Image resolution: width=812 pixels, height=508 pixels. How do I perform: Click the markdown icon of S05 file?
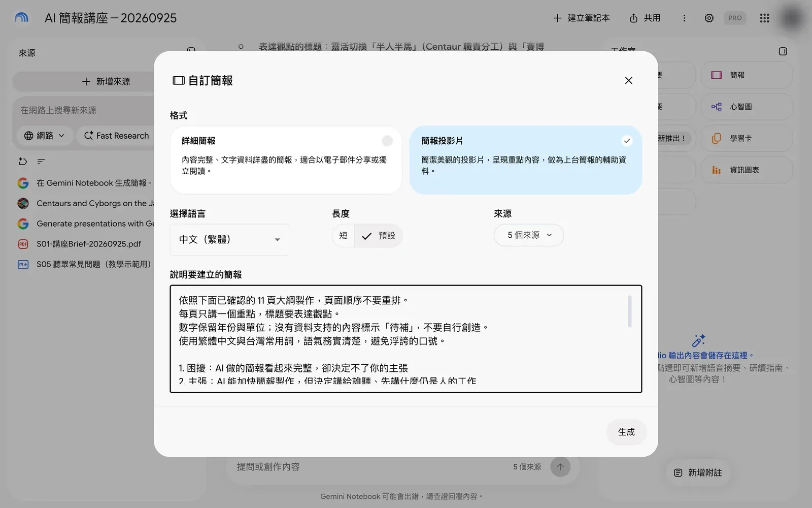click(x=23, y=264)
